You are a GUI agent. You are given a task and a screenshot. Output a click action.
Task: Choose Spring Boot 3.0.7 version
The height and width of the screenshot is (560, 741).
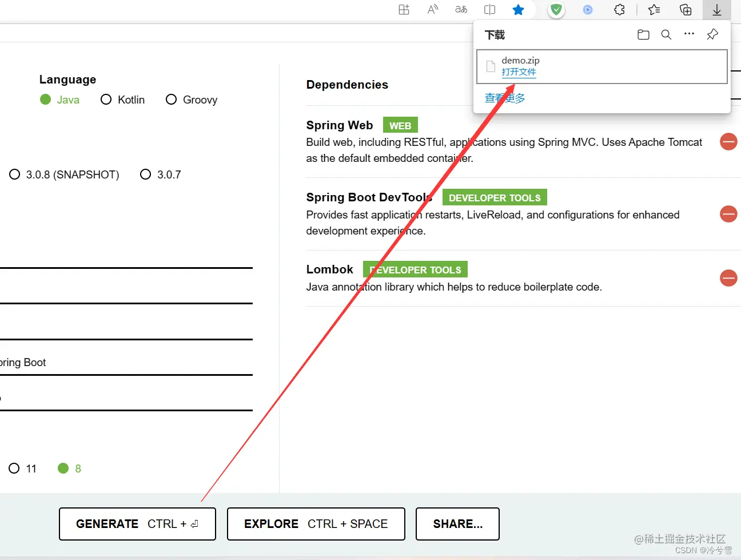(161, 174)
